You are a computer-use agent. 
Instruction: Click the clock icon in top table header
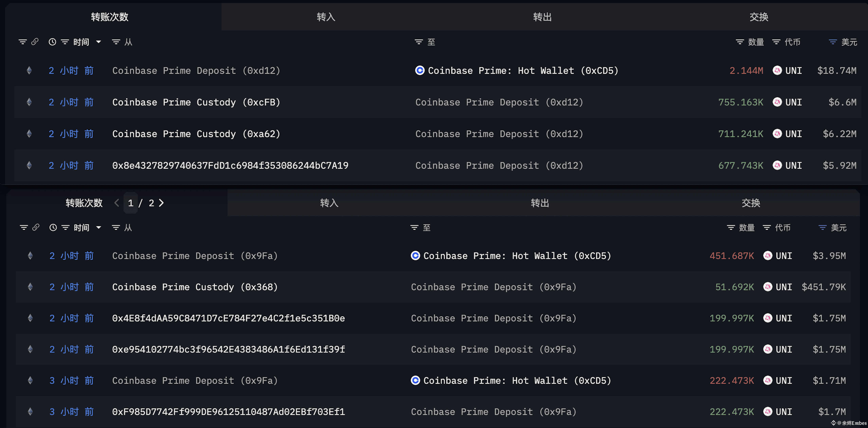pos(52,42)
